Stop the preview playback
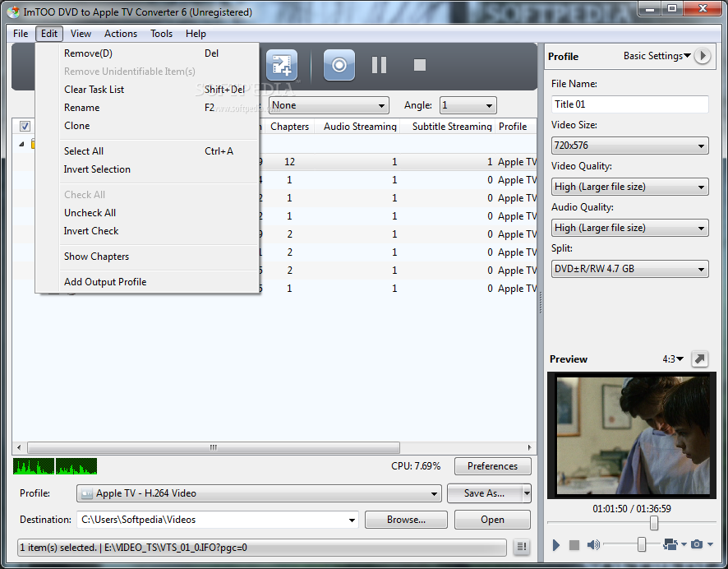 coord(574,544)
